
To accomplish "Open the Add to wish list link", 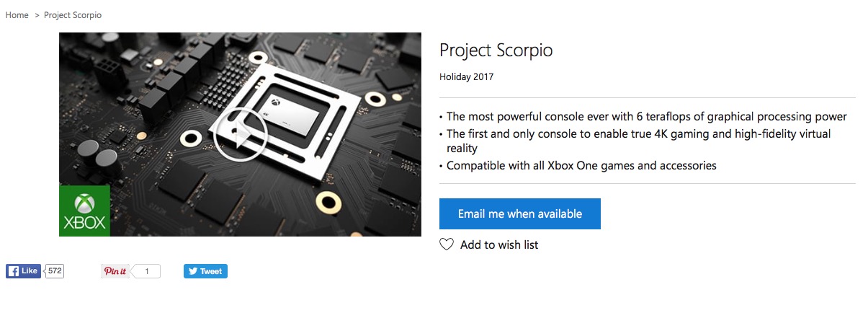I will [498, 244].
